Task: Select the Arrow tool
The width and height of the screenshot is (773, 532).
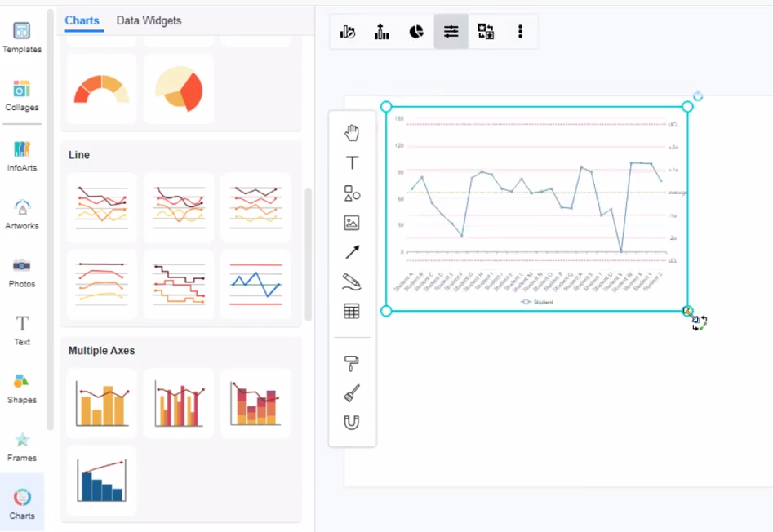Action: (x=352, y=251)
